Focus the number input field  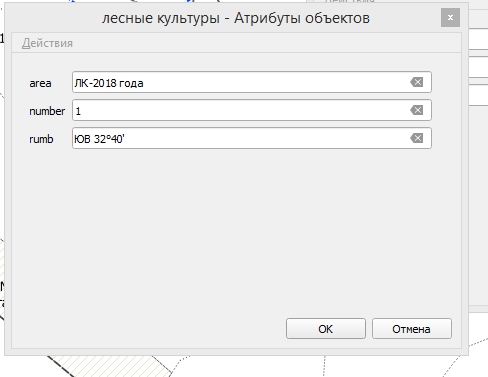tap(252, 110)
